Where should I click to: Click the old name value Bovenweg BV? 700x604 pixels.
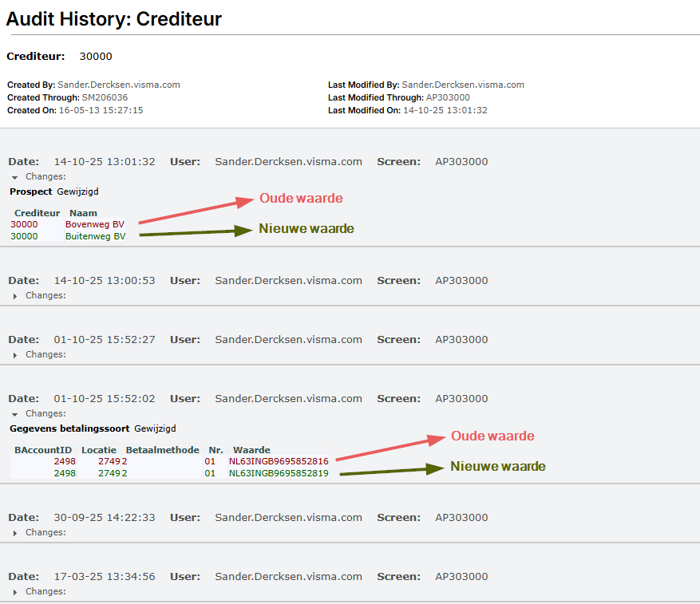click(95, 224)
